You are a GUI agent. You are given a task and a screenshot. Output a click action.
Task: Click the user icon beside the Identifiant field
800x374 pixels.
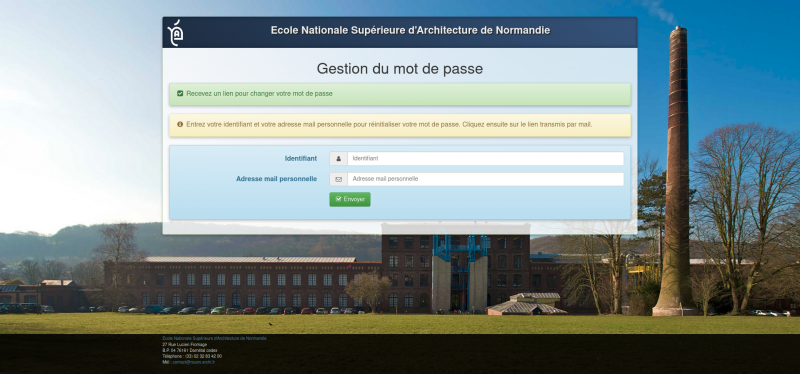[x=338, y=159]
